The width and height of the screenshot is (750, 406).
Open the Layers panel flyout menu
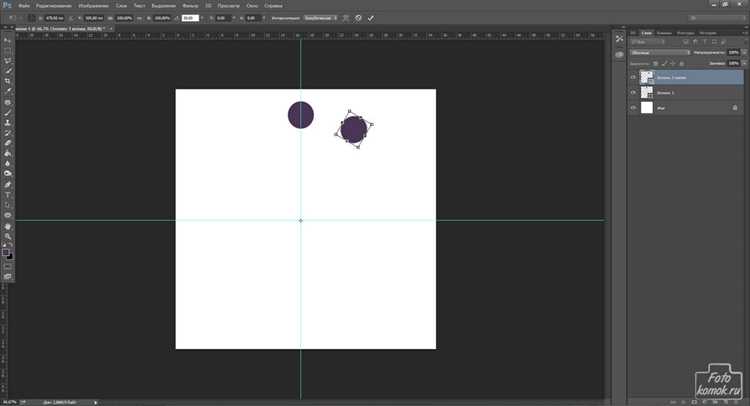coord(744,33)
